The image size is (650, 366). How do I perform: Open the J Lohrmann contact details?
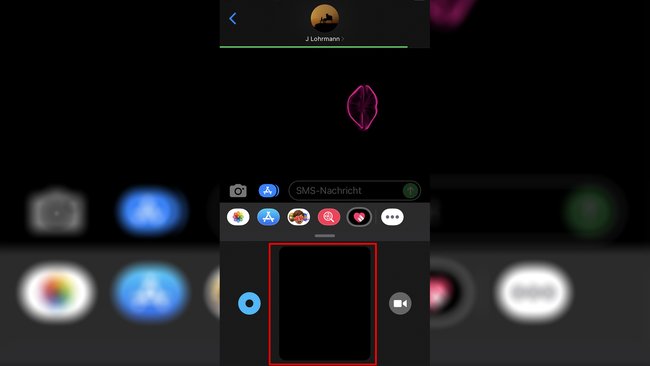[x=325, y=39]
